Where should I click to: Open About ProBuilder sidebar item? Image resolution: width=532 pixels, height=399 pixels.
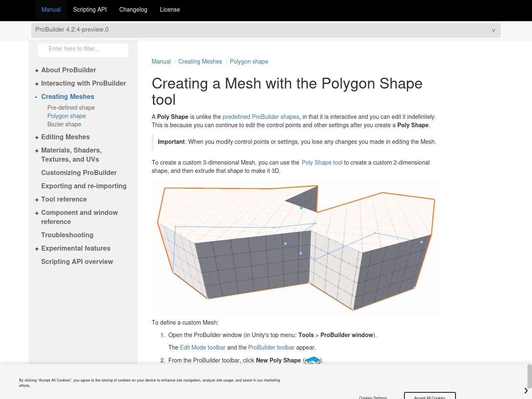point(69,70)
